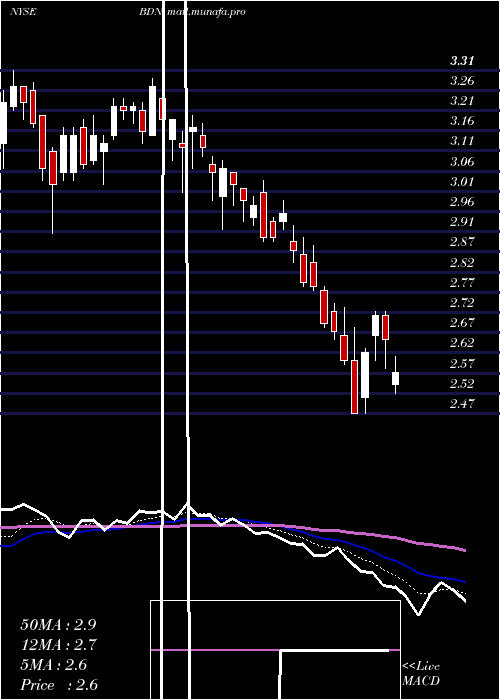Click the Price : 2.6 readout
This screenshot has height=700, width=500.
pos(59,685)
